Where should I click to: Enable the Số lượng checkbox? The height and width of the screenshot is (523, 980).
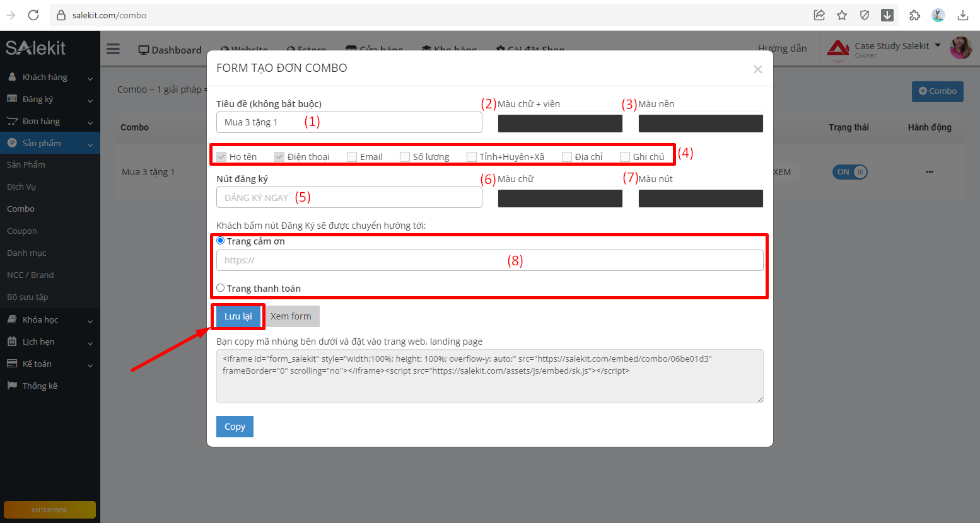(405, 156)
